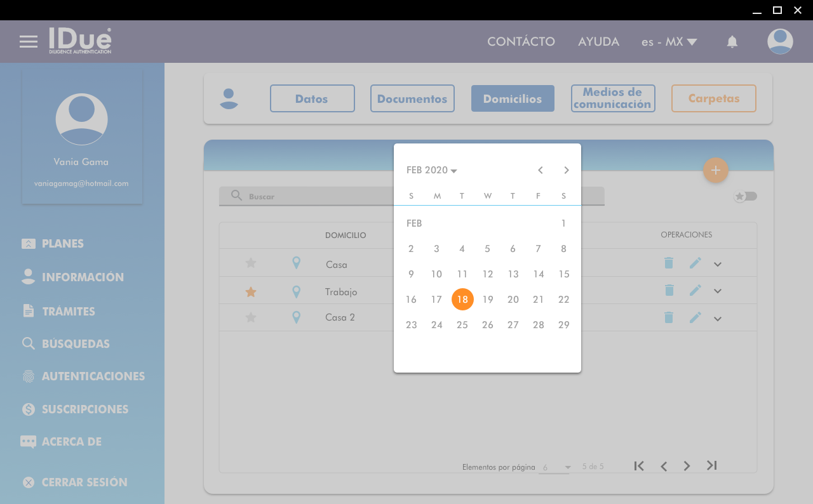The width and height of the screenshot is (813, 504).
Task: Expand the Casa 2 row details chevron
Action: click(x=718, y=319)
